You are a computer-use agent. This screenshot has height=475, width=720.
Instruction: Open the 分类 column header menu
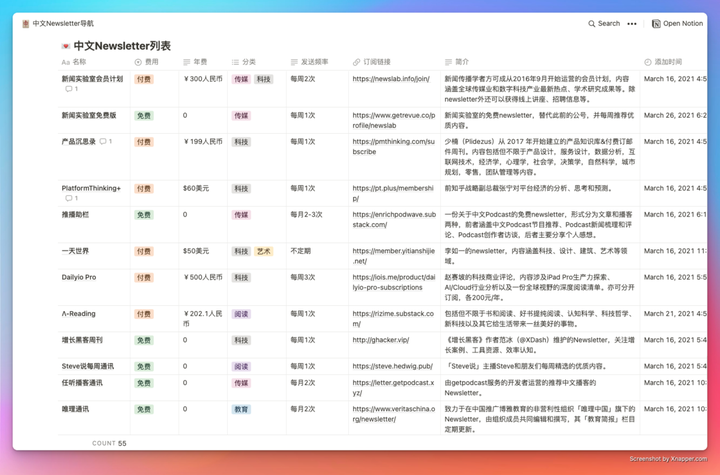click(x=243, y=62)
